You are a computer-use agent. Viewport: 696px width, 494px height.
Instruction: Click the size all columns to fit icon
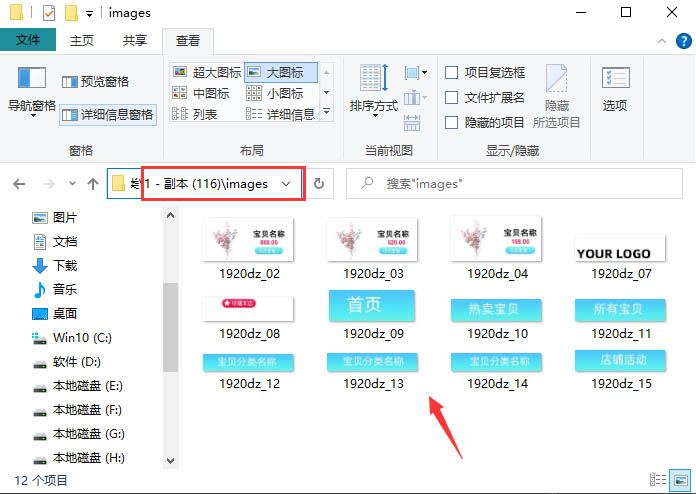pyautogui.click(x=412, y=122)
